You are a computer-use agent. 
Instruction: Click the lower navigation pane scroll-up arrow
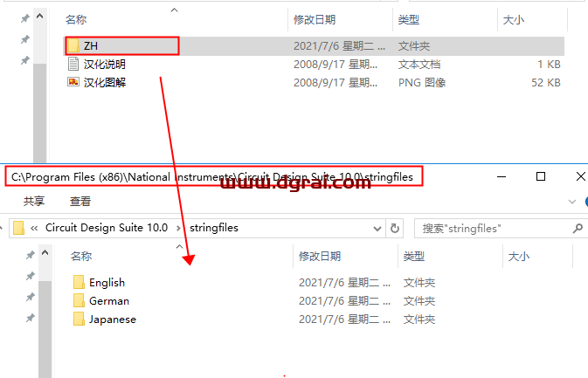[x=45, y=252]
